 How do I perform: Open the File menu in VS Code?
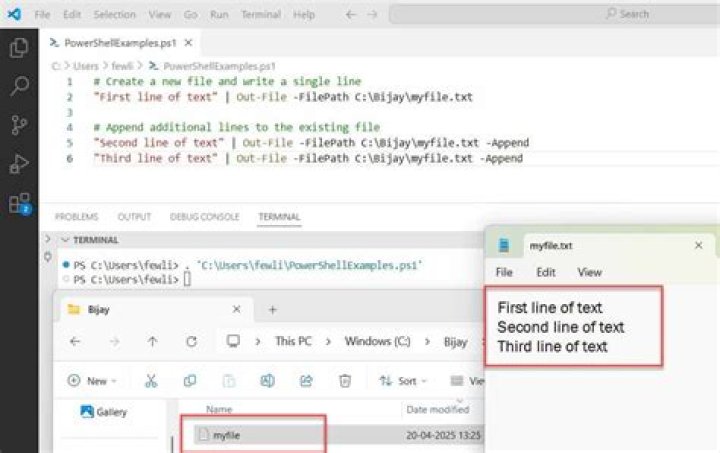pos(42,15)
